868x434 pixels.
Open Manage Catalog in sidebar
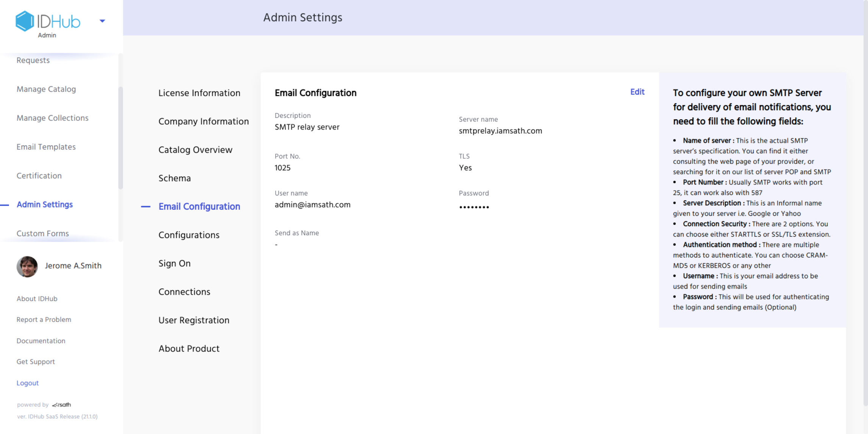tap(46, 89)
